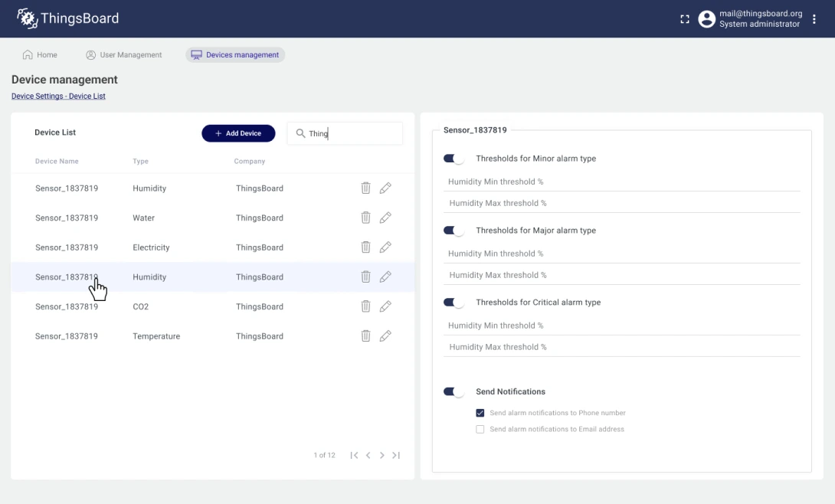Open the three-dot header menu
This screenshot has height=504, width=835.
pos(814,19)
